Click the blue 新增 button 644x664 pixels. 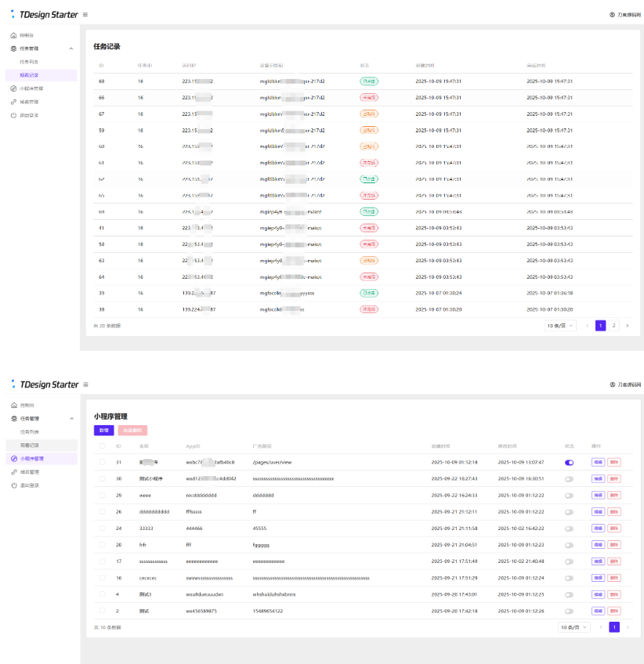pyautogui.click(x=103, y=431)
